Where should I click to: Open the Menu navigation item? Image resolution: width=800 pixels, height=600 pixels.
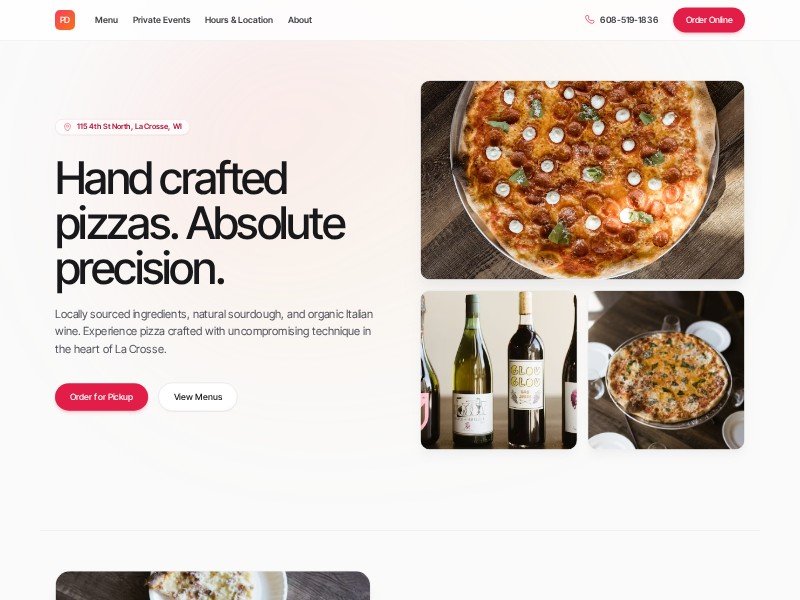point(106,20)
